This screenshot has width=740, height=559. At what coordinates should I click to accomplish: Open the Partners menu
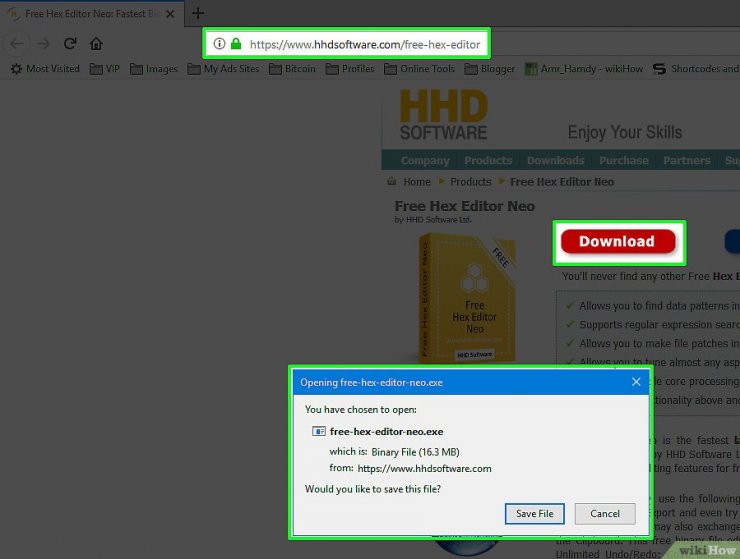tap(687, 161)
